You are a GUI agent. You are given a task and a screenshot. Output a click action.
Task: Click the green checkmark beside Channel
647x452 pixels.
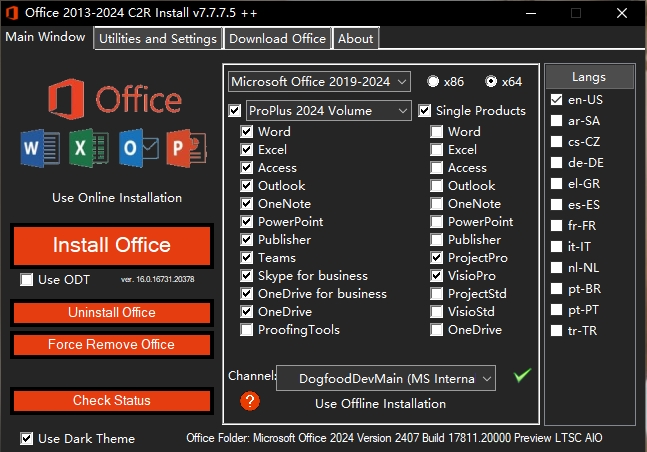click(x=522, y=375)
